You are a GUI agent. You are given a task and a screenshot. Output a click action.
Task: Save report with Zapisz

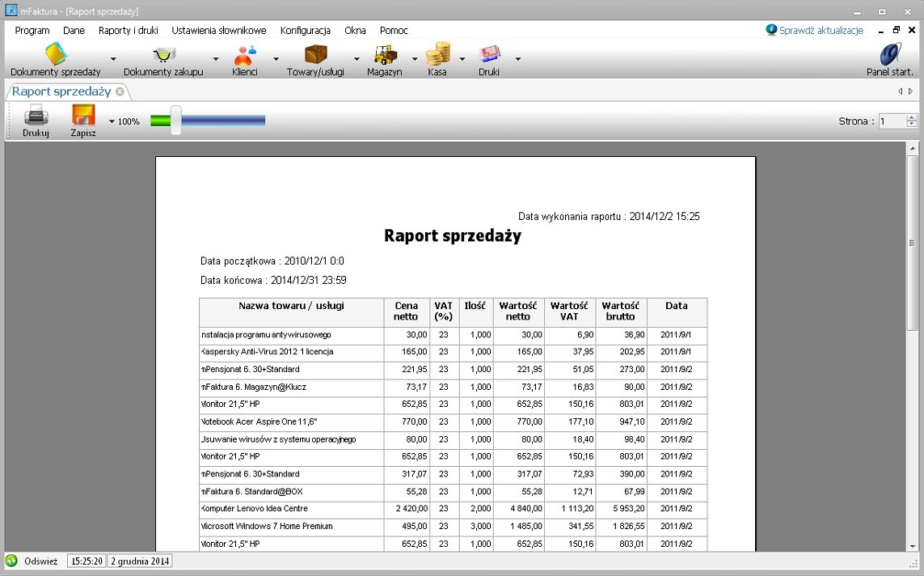point(83,121)
